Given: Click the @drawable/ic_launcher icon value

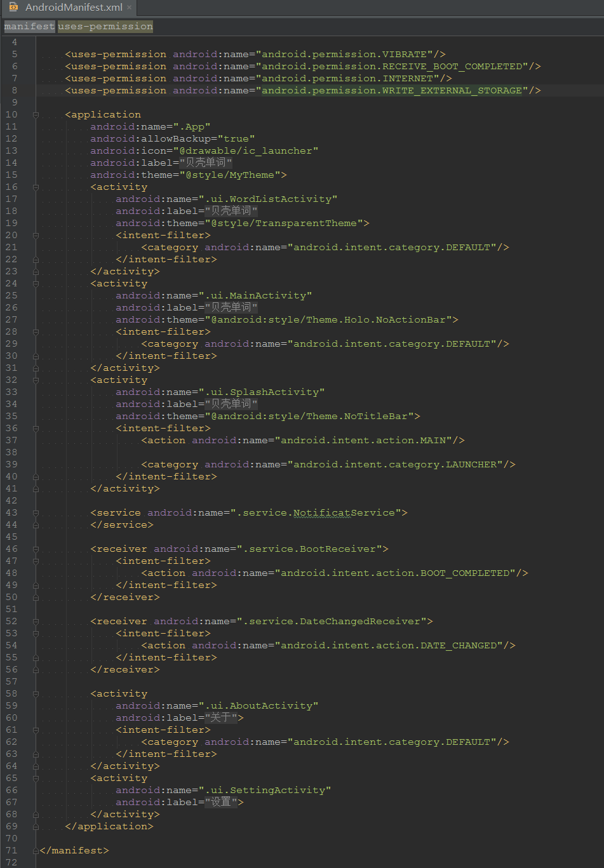Looking at the screenshot, I should tap(246, 151).
